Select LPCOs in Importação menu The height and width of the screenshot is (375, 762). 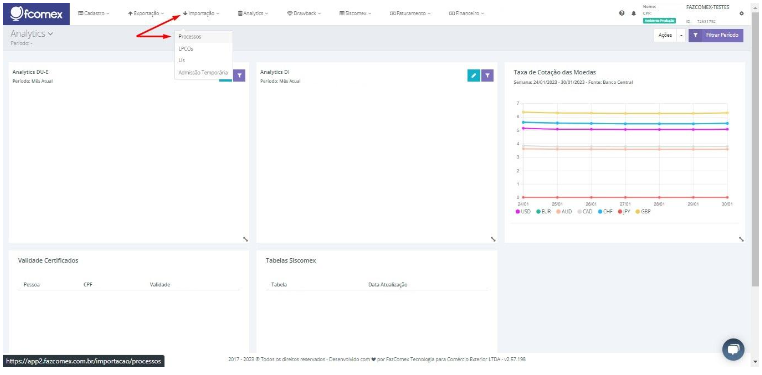(x=204, y=49)
